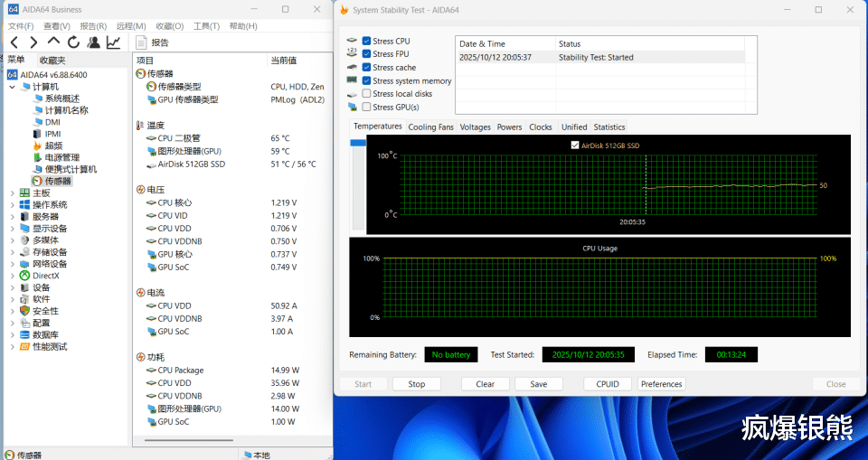Viewport: 868px width, 460px height.
Task: Click the 显示设备 display icon in the tree
Action: [24, 228]
